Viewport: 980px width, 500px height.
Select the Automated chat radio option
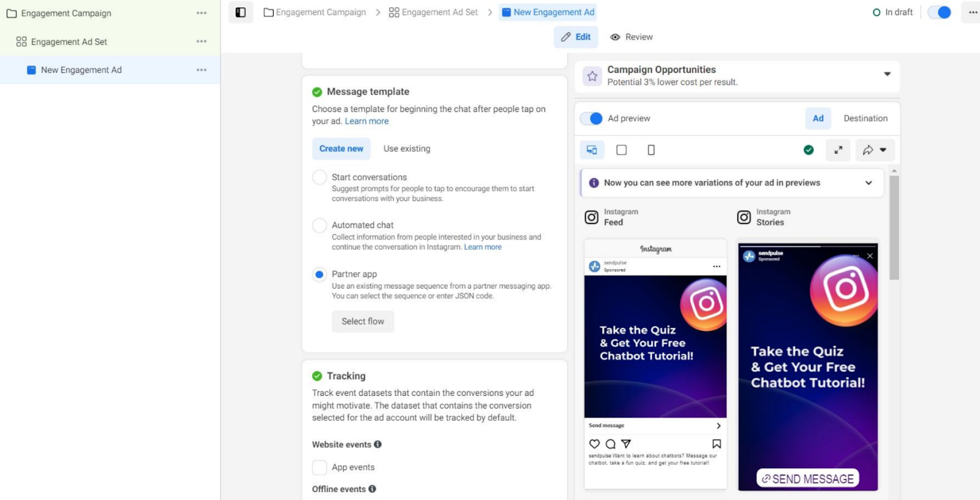[319, 225]
